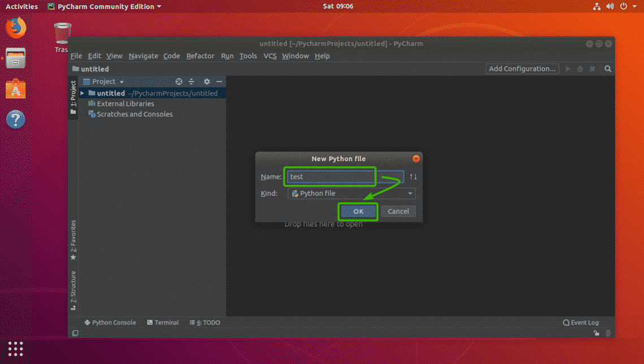Open the Files manager in dock
The height and width of the screenshot is (364, 644).
click(16, 58)
